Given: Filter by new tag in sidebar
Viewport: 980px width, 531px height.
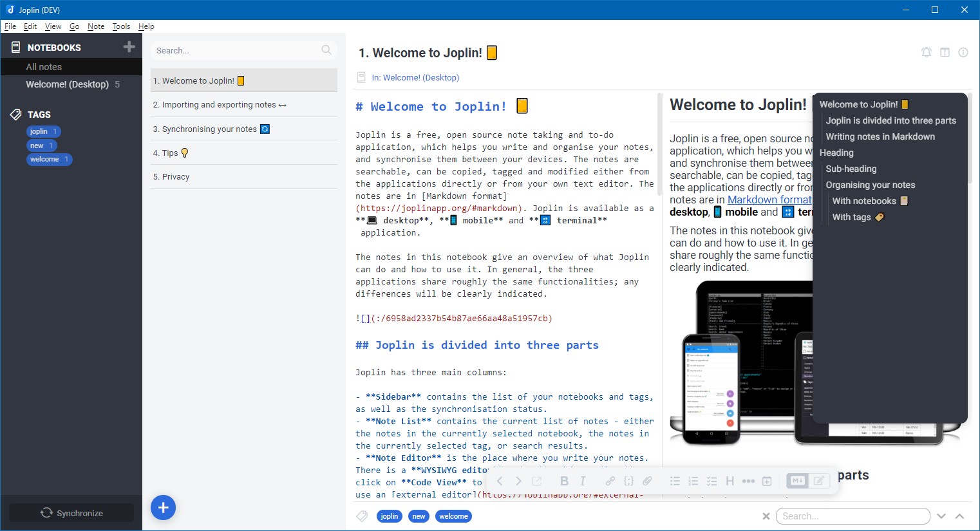Looking at the screenshot, I should (42, 145).
